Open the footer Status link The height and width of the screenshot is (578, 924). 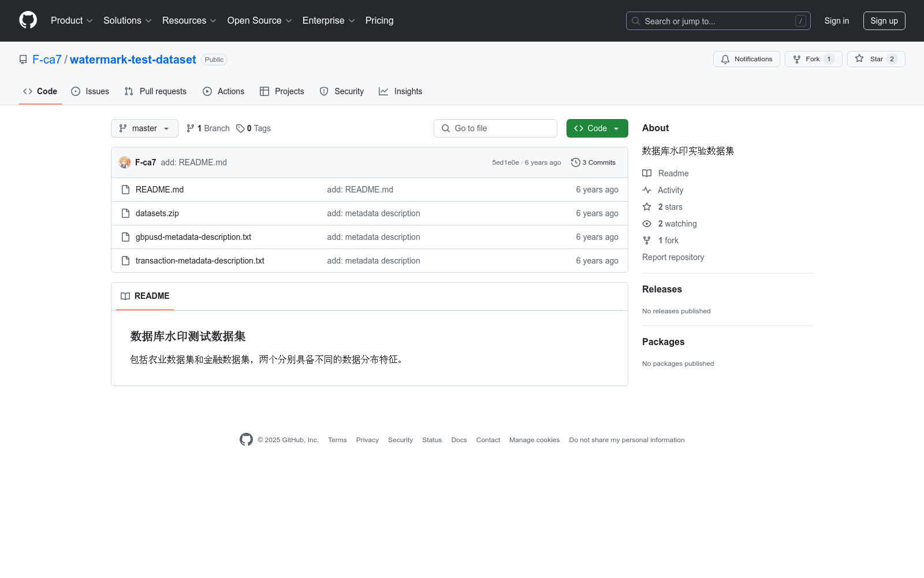coord(432,440)
